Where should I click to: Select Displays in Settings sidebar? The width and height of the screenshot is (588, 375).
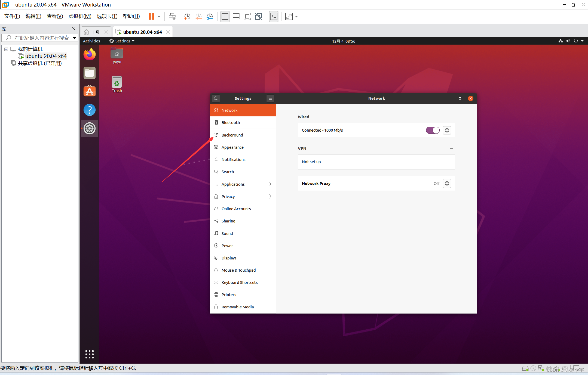(x=243, y=258)
